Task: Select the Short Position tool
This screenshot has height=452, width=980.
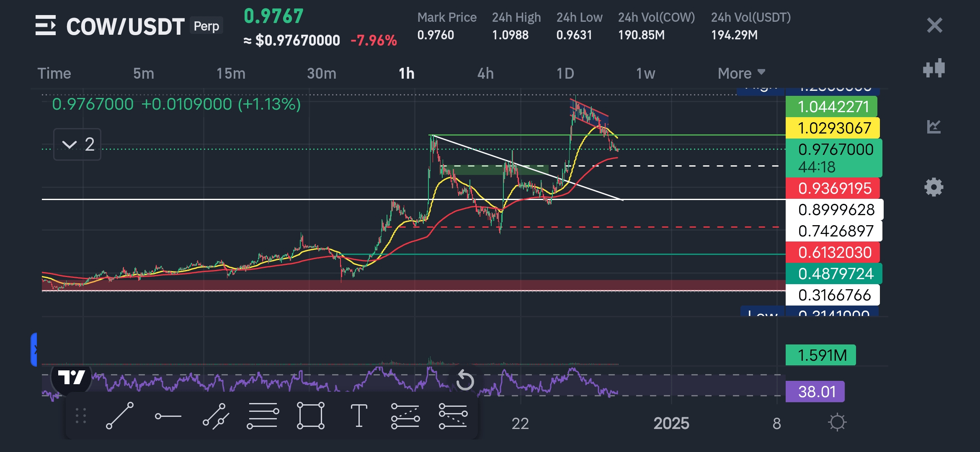Action: (x=453, y=416)
